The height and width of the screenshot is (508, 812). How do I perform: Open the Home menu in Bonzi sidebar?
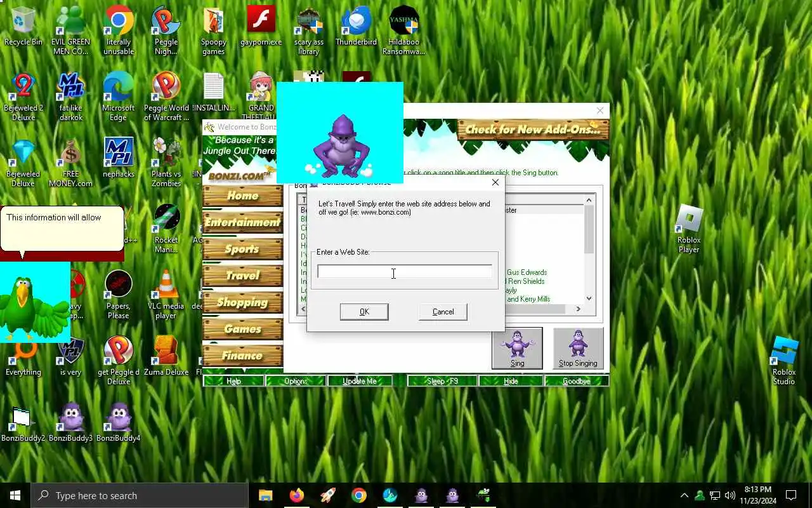tap(243, 196)
